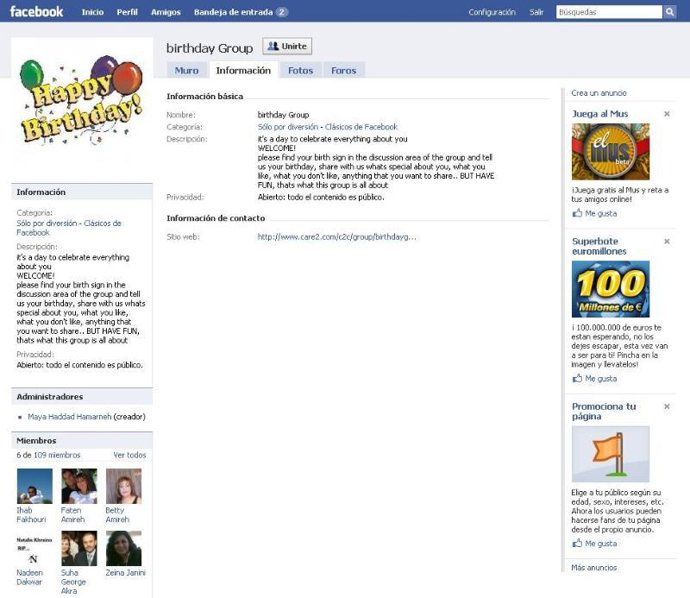Screen dimensions: 690x598
Task: Open Bandeja de entrada
Action: tap(233, 12)
